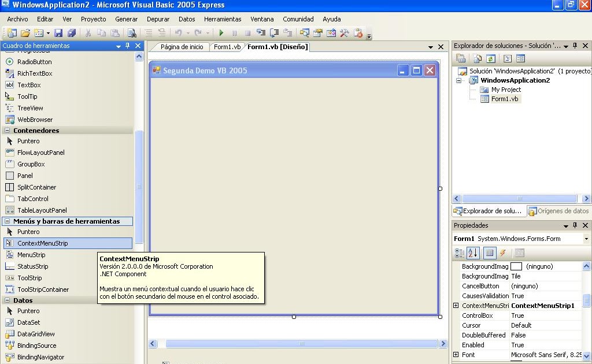Open the Properties window from main toolbar
The height and width of the screenshot is (364, 592).
click(x=318, y=33)
